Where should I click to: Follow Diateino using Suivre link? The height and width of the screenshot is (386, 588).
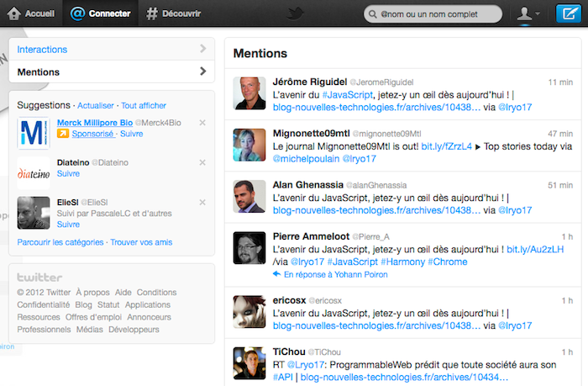[x=68, y=173]
